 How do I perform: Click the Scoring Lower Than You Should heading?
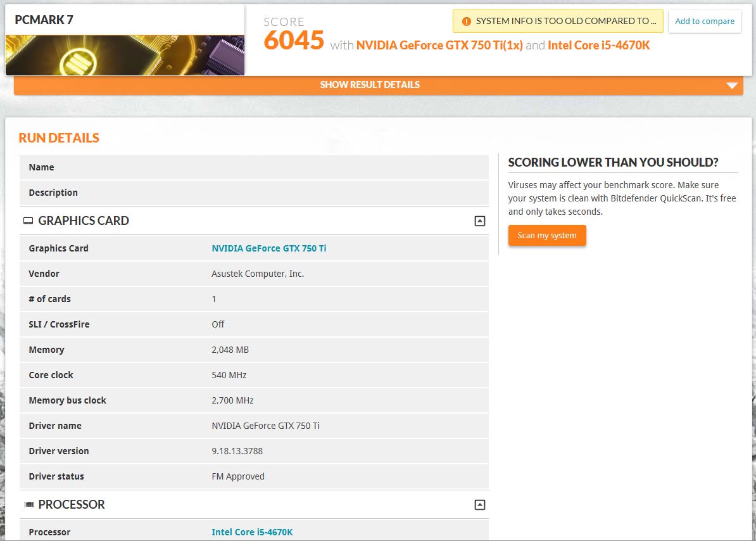click(614, 163)
